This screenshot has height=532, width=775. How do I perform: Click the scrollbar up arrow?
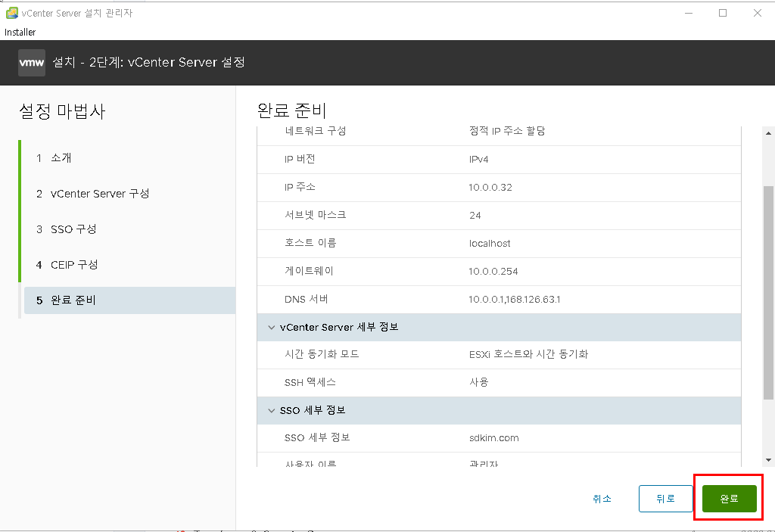point(768,133)
